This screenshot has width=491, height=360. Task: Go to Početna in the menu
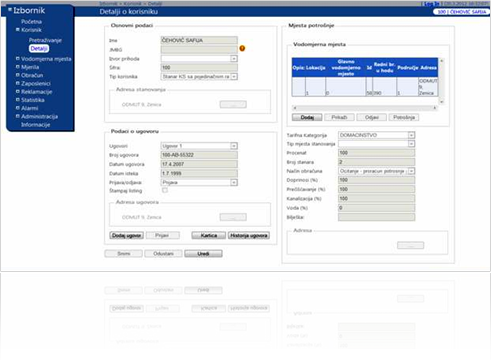(x=31, y=22)
